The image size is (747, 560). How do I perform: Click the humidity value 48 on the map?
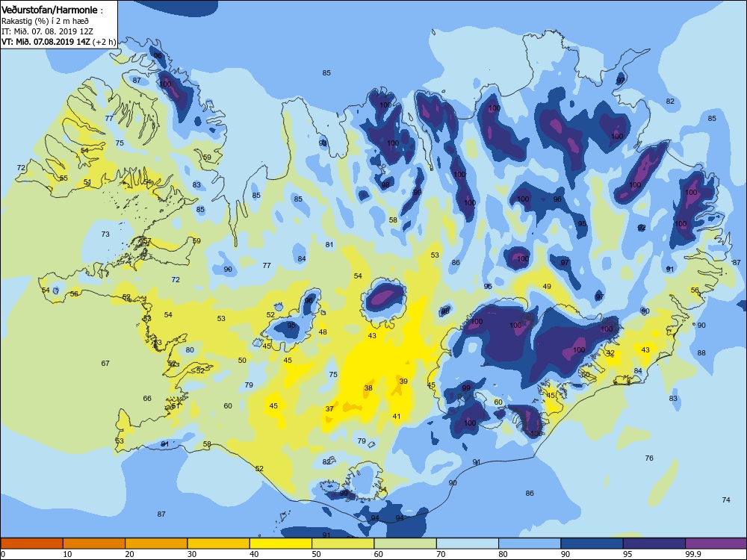tap(323, 332)
